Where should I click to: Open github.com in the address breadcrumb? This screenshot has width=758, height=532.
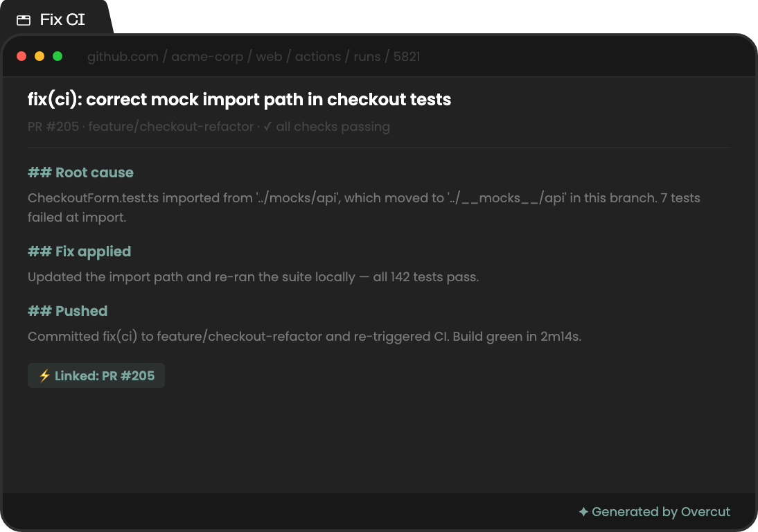point(123,57)
